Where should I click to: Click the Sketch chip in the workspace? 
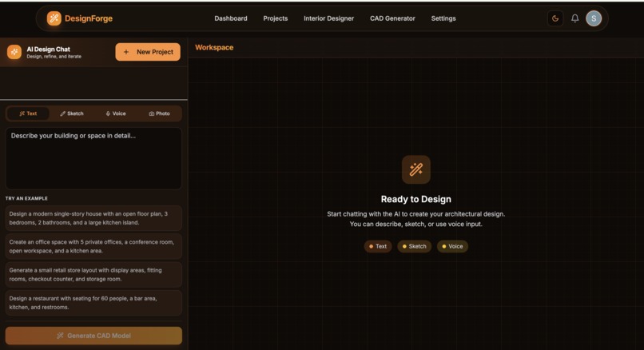pos(414,246)
